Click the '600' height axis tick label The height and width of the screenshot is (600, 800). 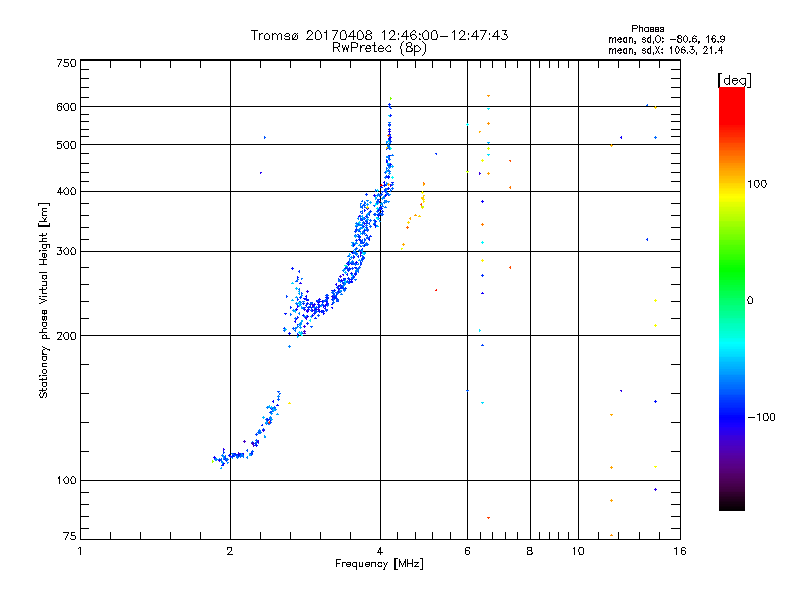click(66, 107)
